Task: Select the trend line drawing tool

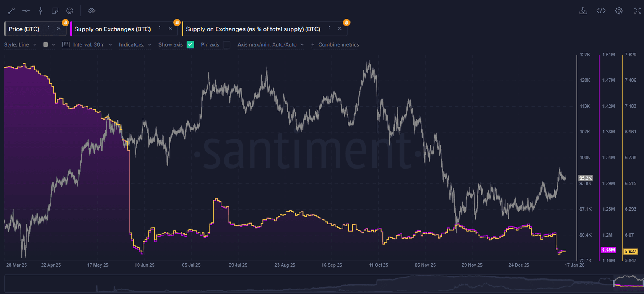Action: 11,11
